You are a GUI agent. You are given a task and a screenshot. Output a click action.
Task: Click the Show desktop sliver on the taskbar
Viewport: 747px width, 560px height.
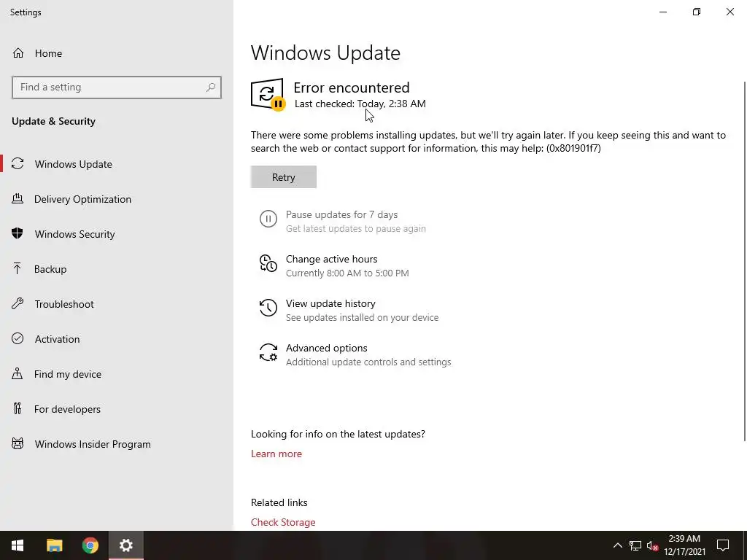(x=745, y=545)
